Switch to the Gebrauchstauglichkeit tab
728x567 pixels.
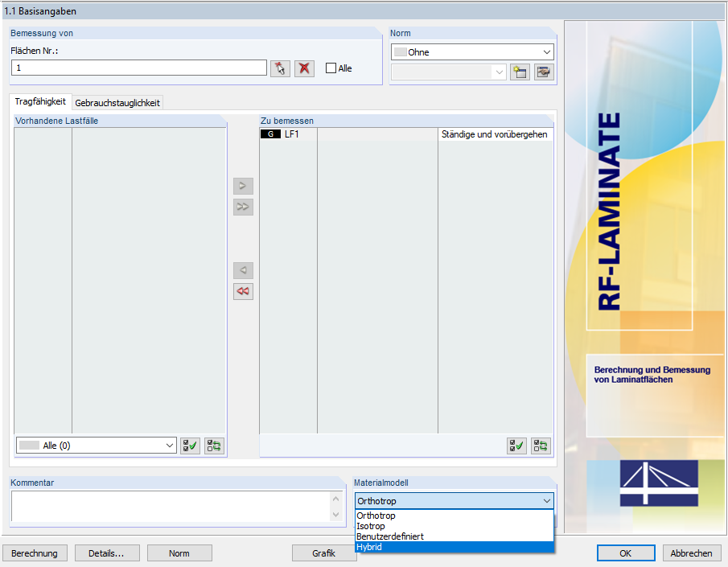(117, 103)
